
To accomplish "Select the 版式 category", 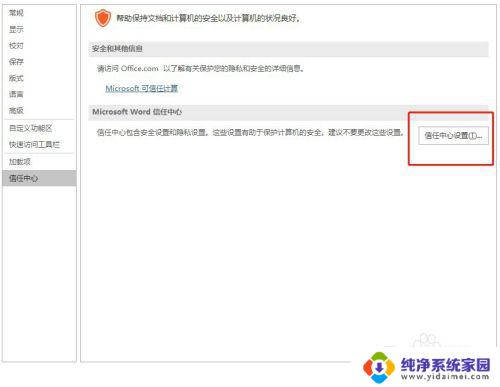I will click(16, 78).
